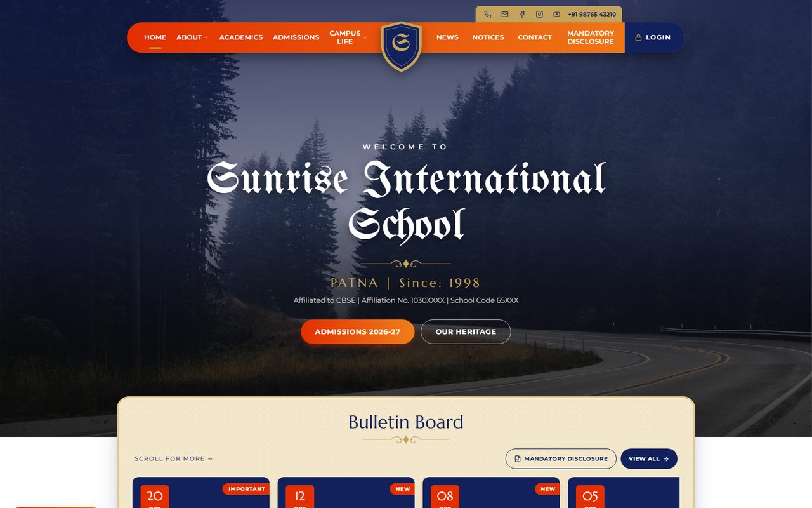The image size is (812, 508).
Task: Click the Bulletin Board heading
Action: point(406,422)
